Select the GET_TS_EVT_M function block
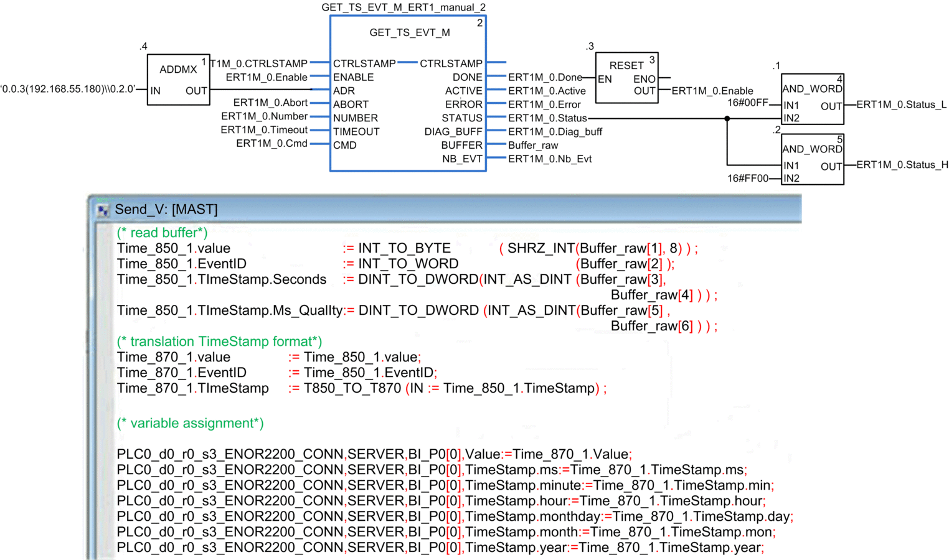 408,93
